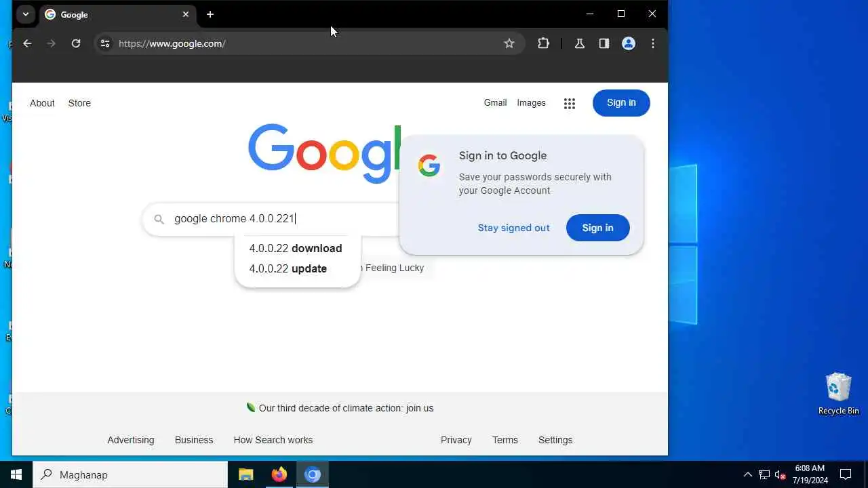Maximize the Chrome window

pos(621,14)
